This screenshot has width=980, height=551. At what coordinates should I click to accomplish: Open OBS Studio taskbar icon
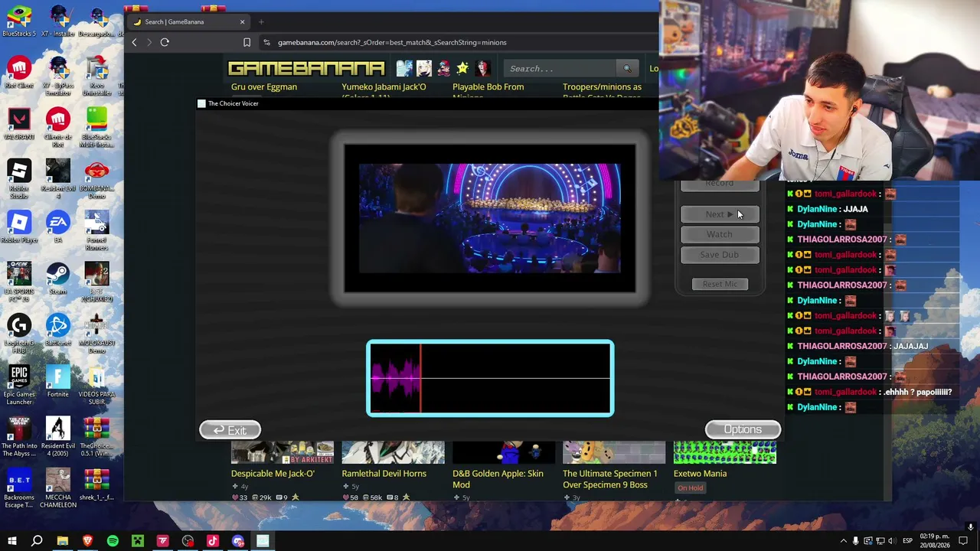[x=188, y=541]
